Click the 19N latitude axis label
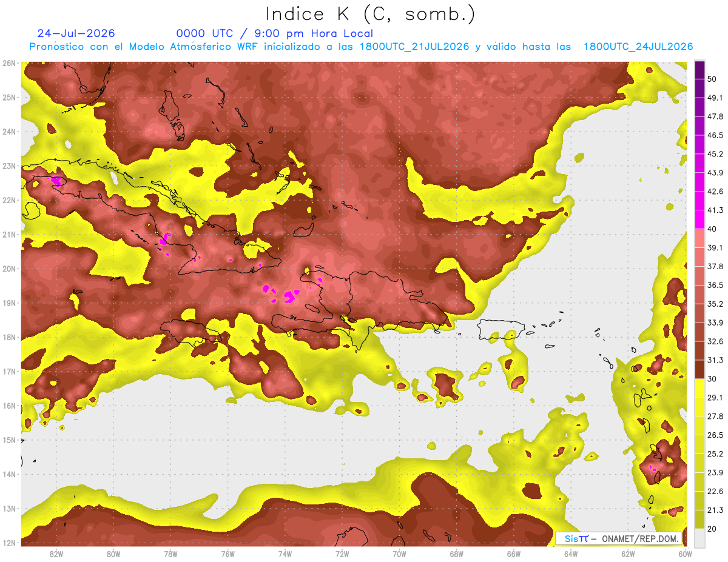728x562 pixels. point(9,303)
